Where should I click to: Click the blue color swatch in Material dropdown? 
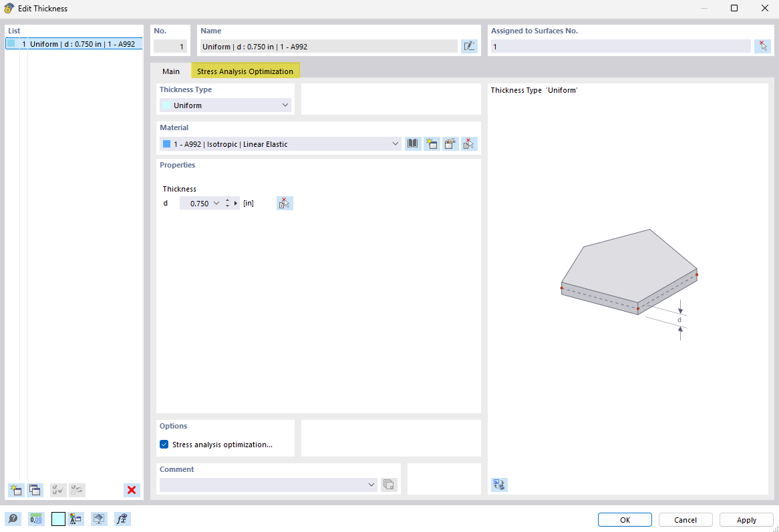pos(167,144)
